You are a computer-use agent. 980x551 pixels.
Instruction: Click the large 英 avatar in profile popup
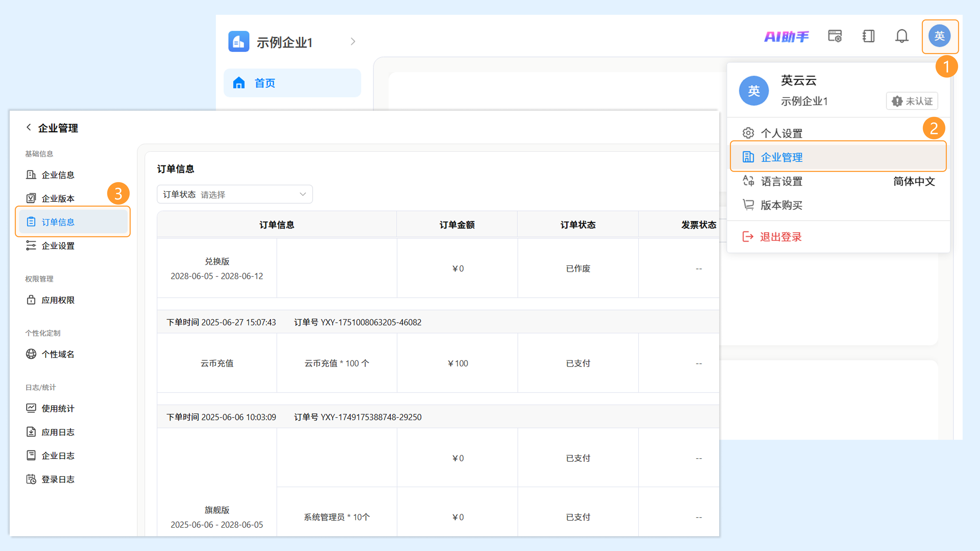pos(754,91)
